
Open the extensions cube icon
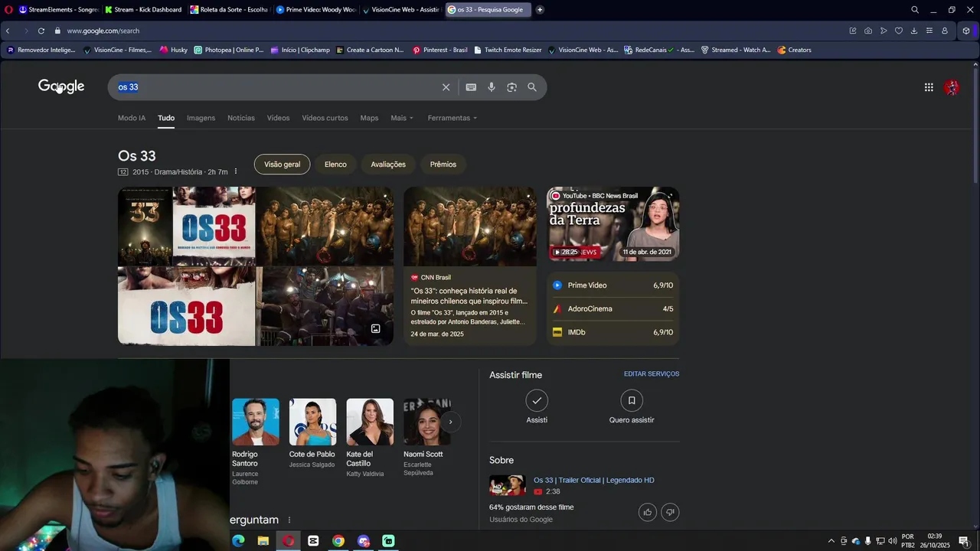[x=966, y=31]
